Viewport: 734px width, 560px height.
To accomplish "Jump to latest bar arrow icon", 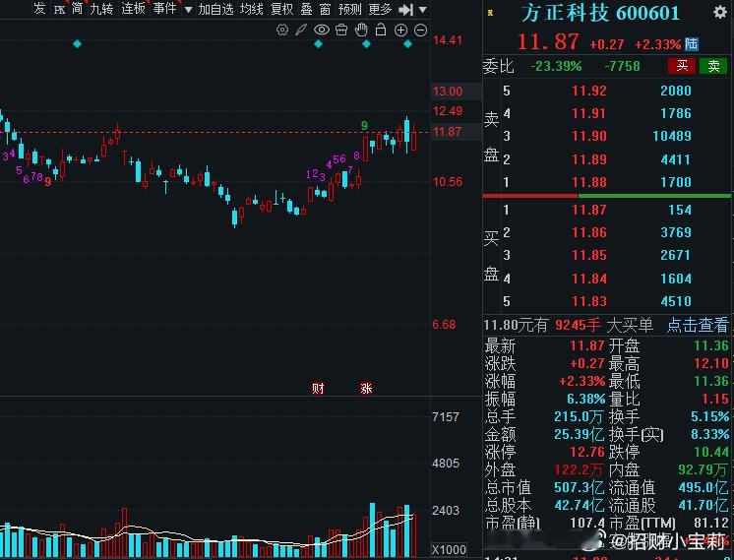I will [405, 10].
